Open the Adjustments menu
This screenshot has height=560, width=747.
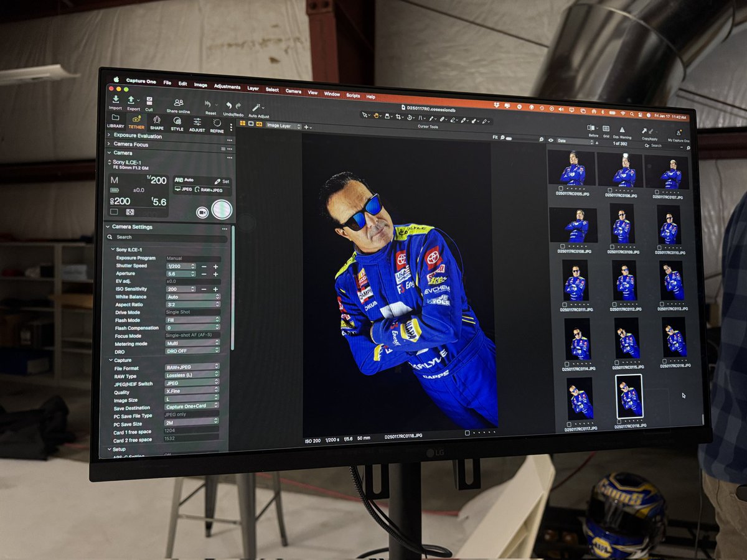(227, 86)
